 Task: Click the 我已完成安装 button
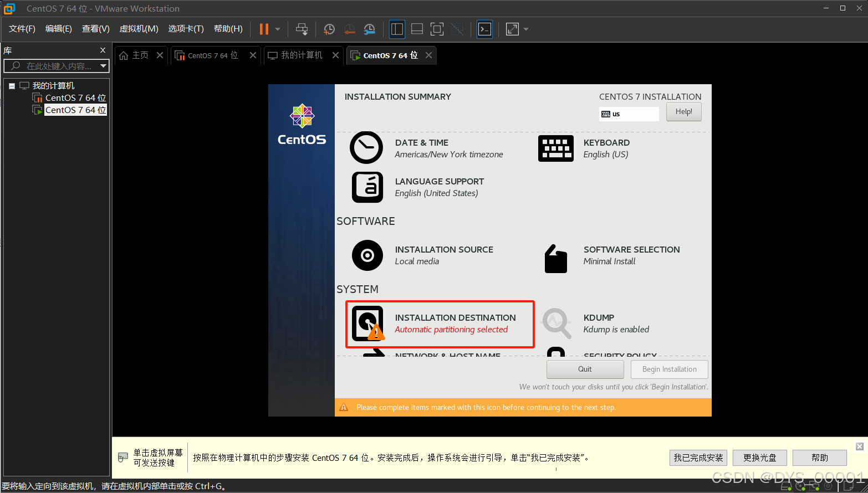(698, 458)
